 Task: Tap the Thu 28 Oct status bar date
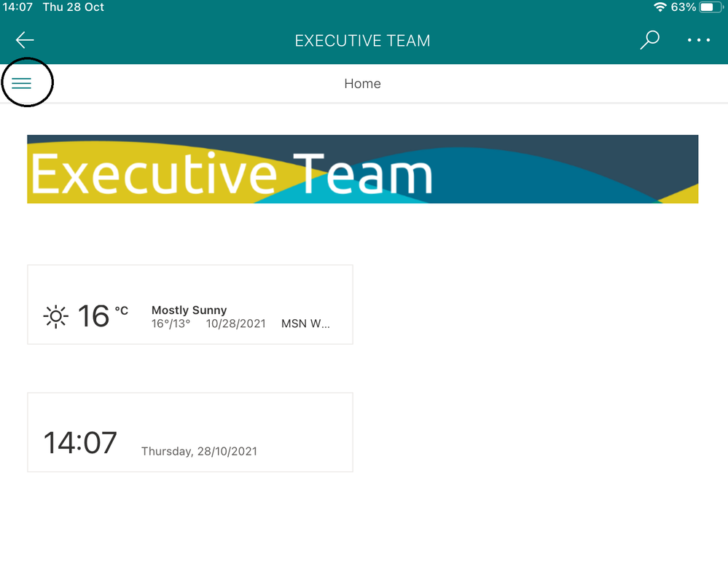[x=74, y=7]
